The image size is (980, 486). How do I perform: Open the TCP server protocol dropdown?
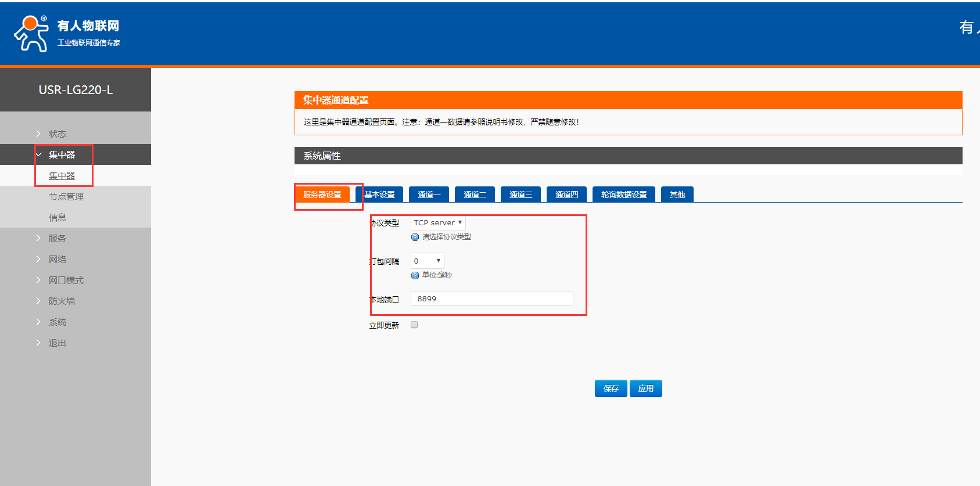click(x=438, y=223)
